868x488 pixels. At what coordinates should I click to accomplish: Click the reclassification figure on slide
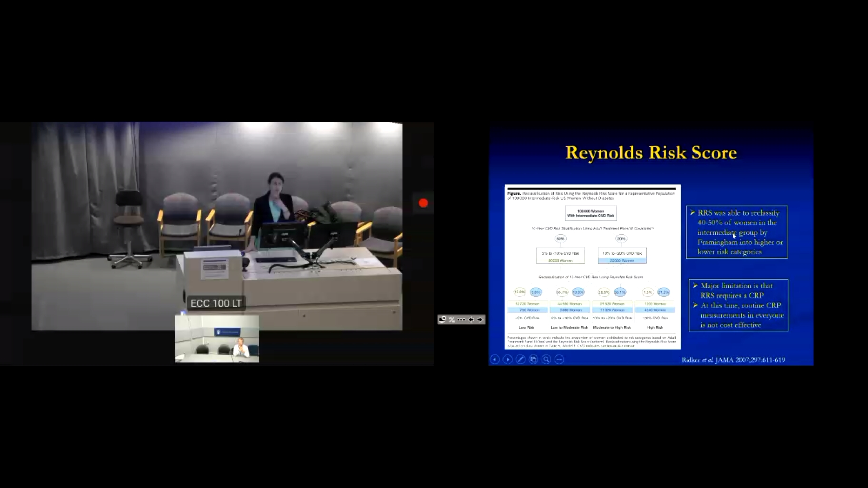pyautogui.click(x=592, y=267)
